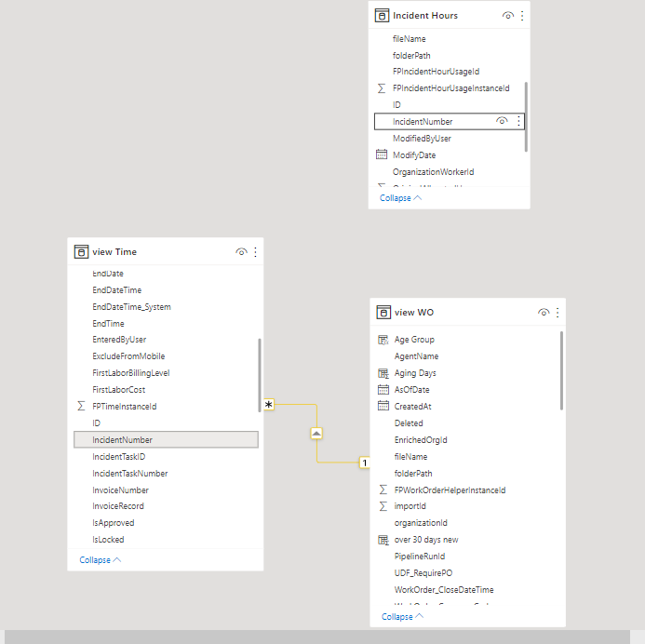
Task: Click sigma icon next to importId
Action: pos(383,506)
